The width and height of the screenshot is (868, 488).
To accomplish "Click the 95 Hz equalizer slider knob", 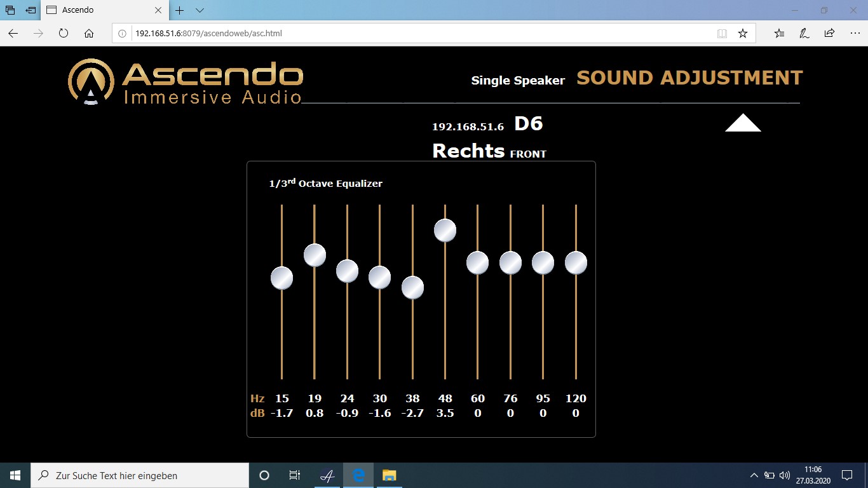I will pos(543,262).
